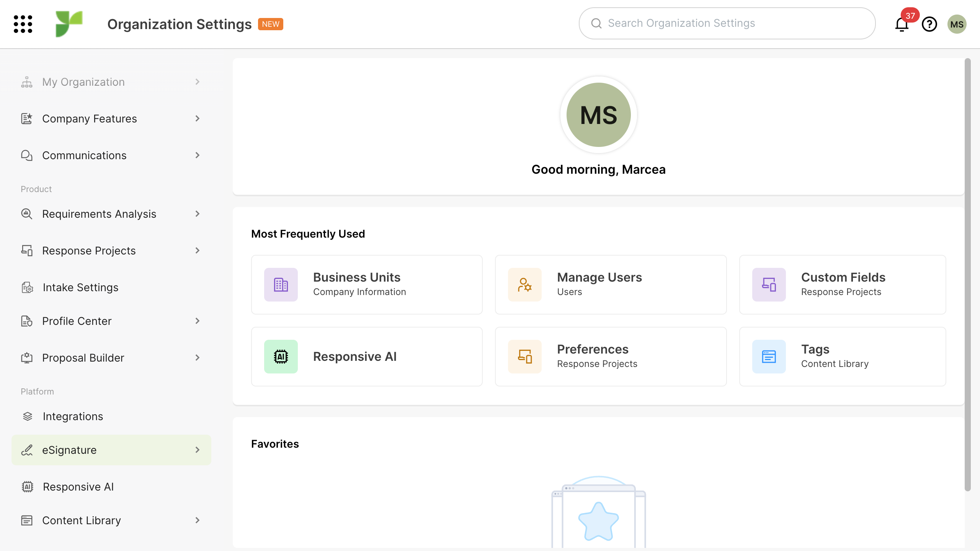This screenshot has width=980, height=551.
Task: Click the Responsive AI chip card icon
Action: click(x=281, y=357)
